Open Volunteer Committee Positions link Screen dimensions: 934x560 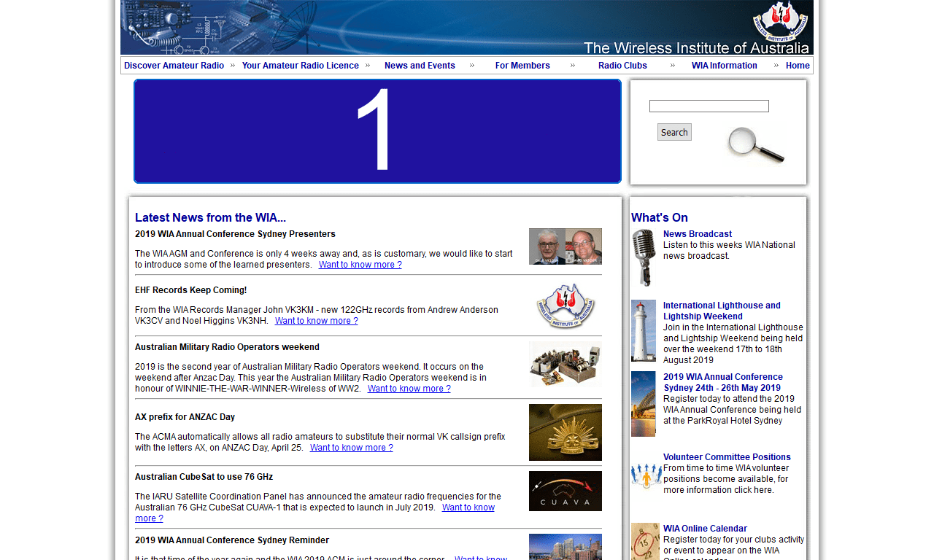(x=727, y=457)
